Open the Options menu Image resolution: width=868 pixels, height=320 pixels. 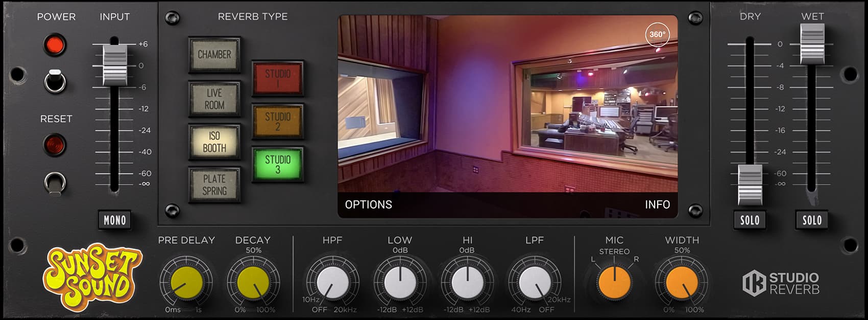(x=368, y=204)
